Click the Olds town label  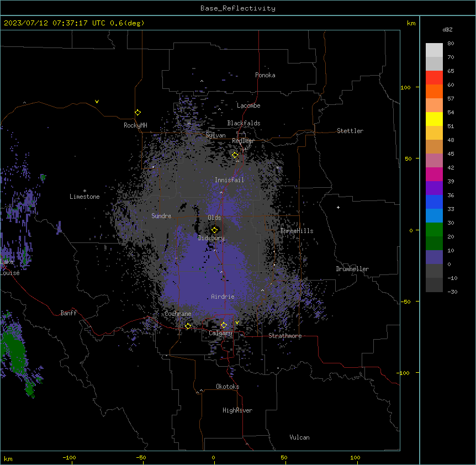(x=214, y=218)
